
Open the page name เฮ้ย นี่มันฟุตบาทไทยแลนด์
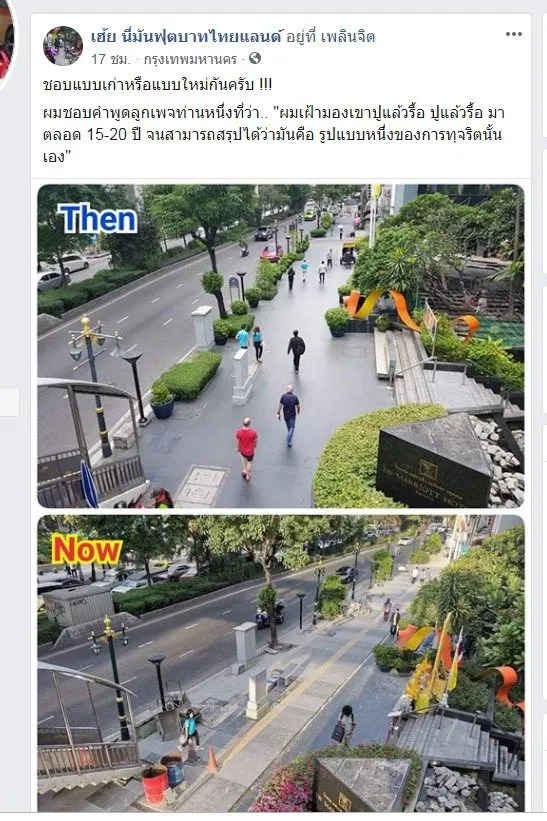[x=186, y=37]
